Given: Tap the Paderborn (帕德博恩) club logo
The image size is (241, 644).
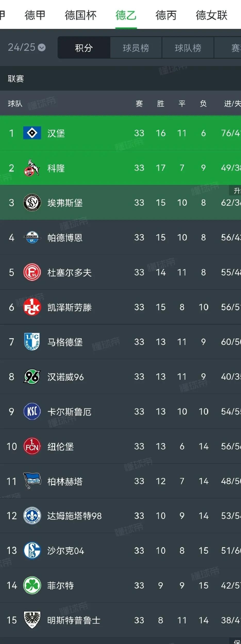Looking at the screenshot, I should click(x=32, y=237).
